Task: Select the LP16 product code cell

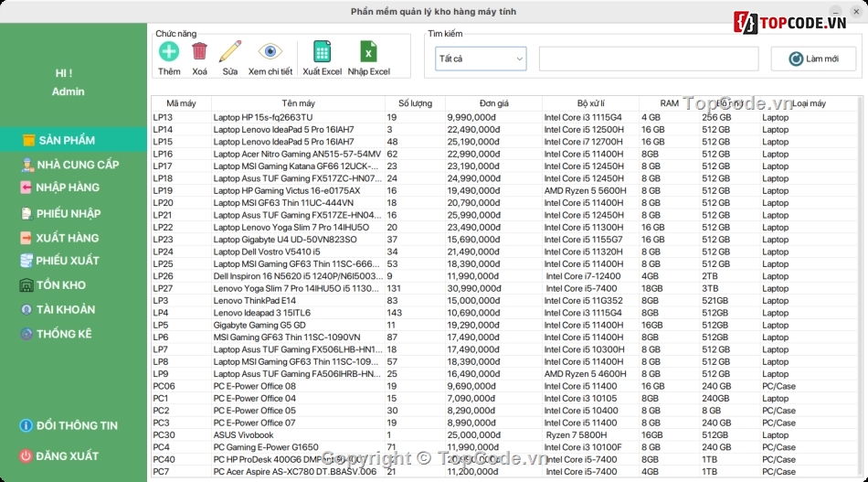Action: 181,154
